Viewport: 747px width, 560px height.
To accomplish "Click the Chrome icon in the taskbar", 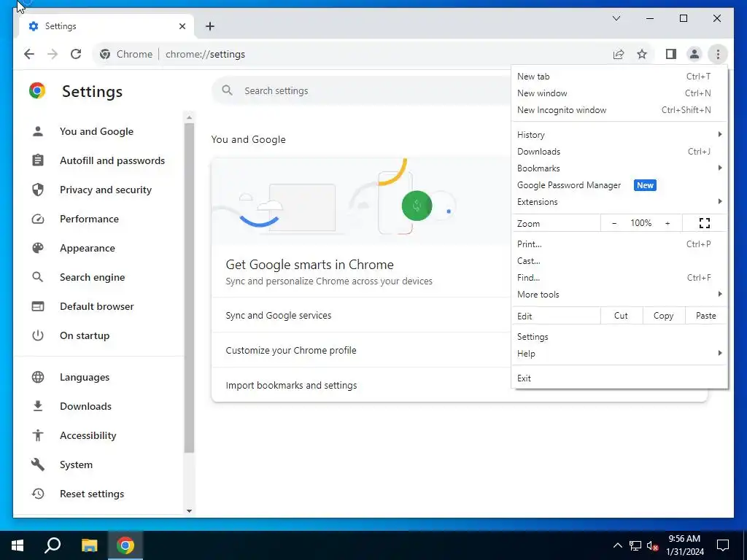I will (x=125, y=545).
